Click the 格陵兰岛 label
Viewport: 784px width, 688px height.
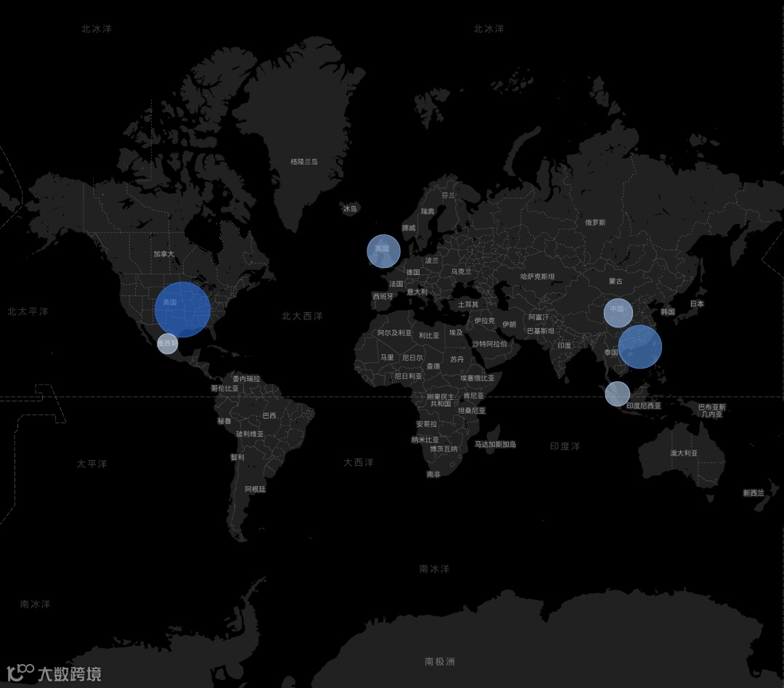pyautogui.click(x=304, y=162)
